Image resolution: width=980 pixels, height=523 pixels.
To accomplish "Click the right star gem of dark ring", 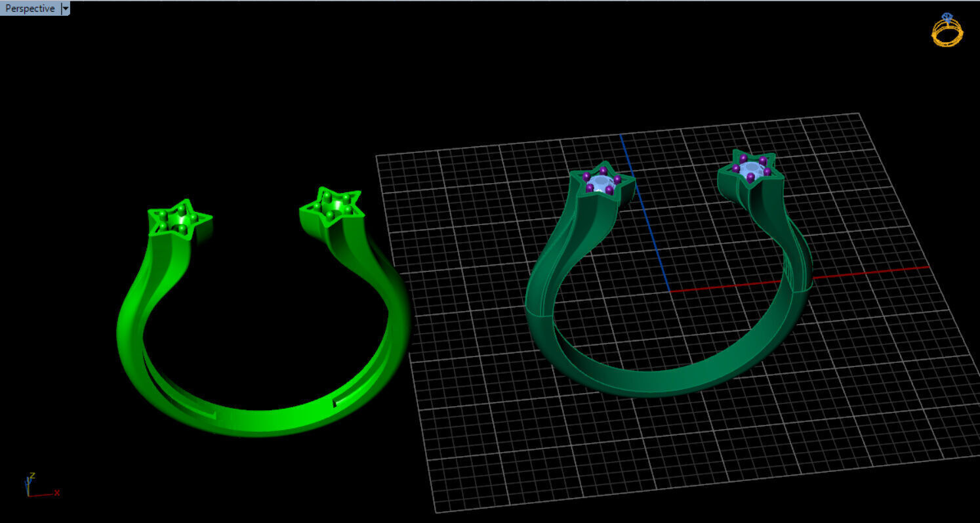I will pos(752,169).
